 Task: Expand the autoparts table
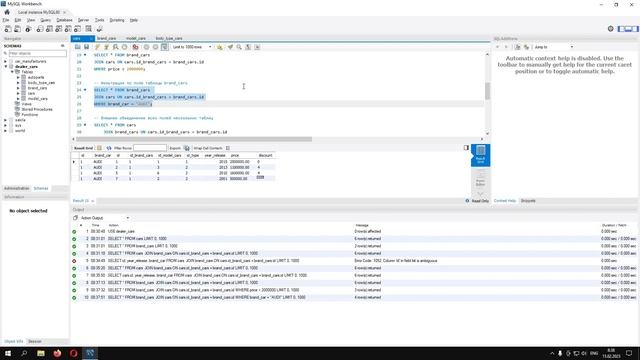(x=18, y=77)
